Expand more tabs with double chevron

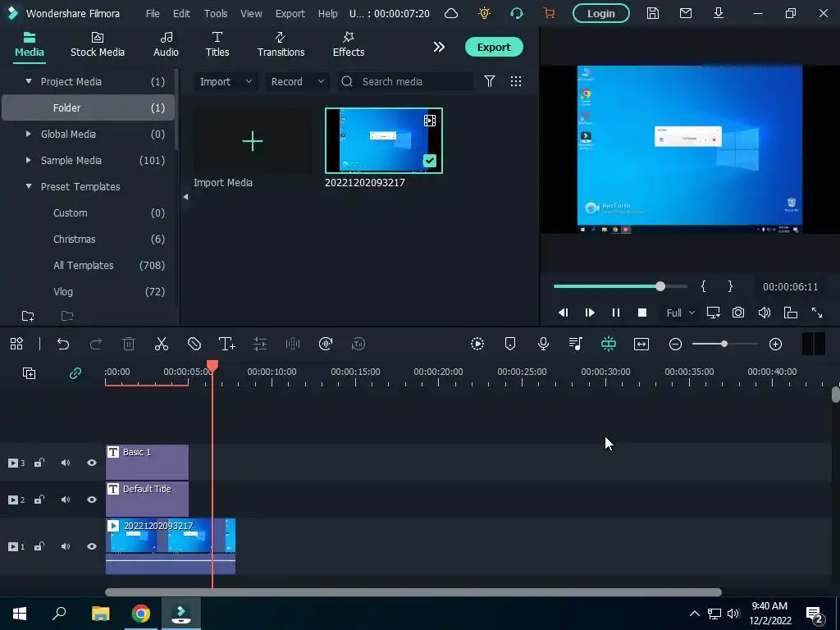point(439,47)
